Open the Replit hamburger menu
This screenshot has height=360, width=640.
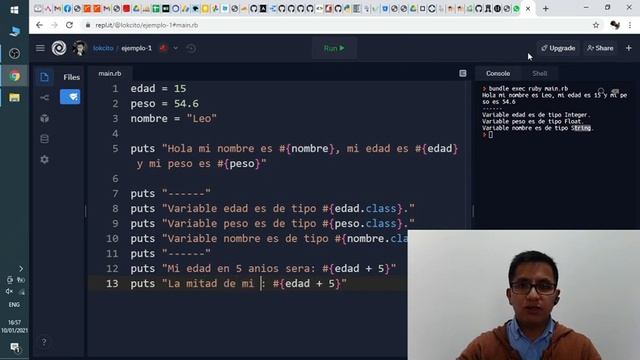[40, 48]
